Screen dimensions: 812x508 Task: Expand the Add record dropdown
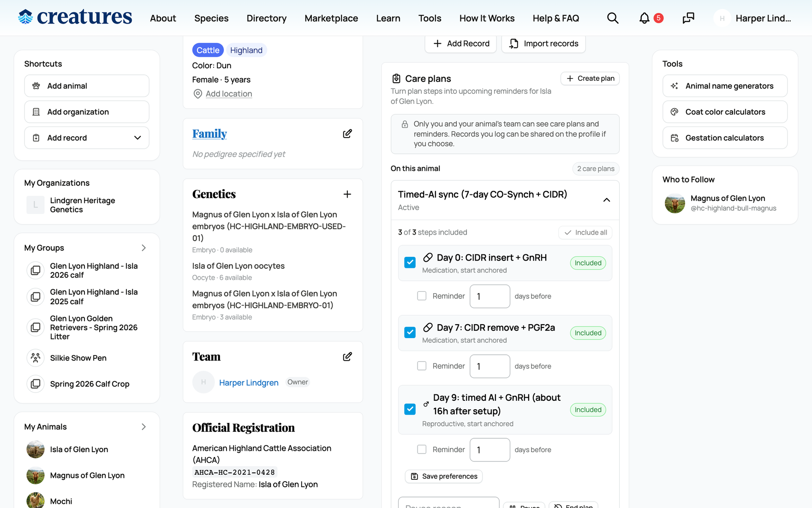87,138
